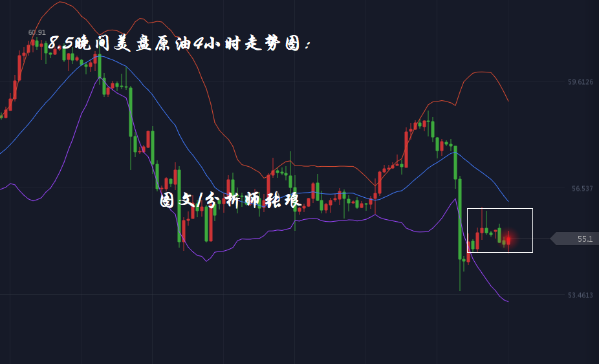Click the red upper band's right end
Viewport: 599px width, 364px height.
[508, 100]
